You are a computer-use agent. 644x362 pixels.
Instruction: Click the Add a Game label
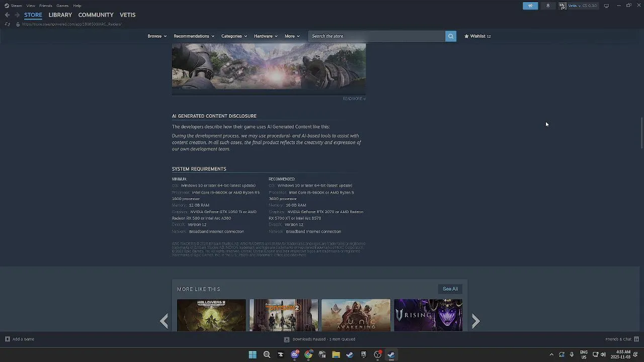[23, 339]
